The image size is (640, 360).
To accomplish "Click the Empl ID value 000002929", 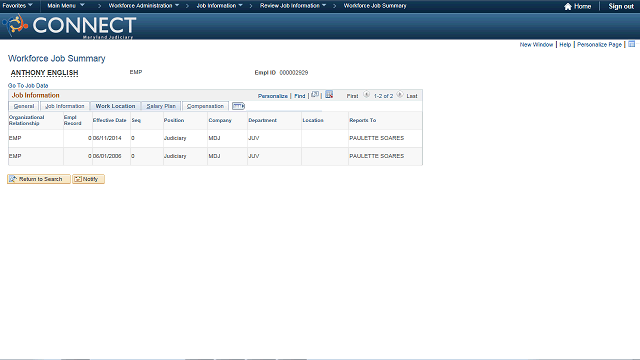I will click(x=294, y=73).
